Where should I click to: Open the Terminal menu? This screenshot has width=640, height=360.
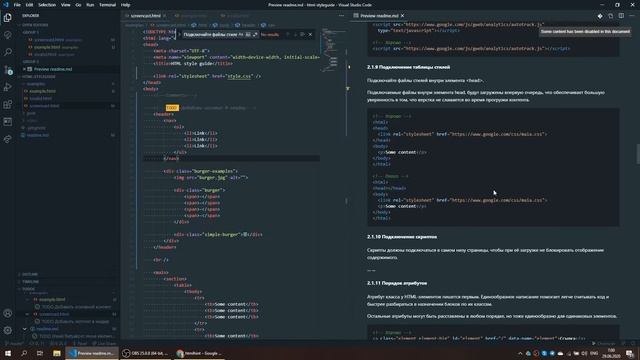click(107, 5)
